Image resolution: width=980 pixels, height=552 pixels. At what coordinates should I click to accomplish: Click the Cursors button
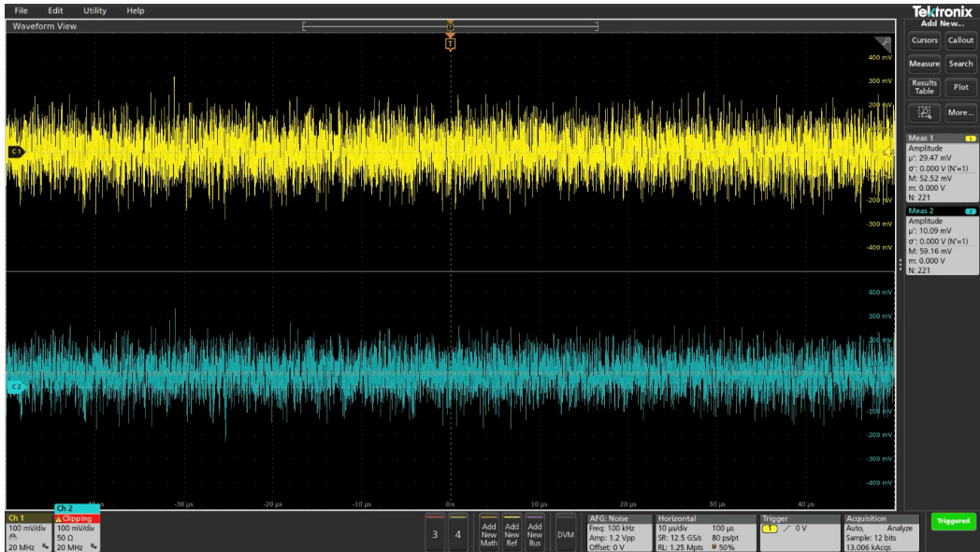click(x=925, y=40)
